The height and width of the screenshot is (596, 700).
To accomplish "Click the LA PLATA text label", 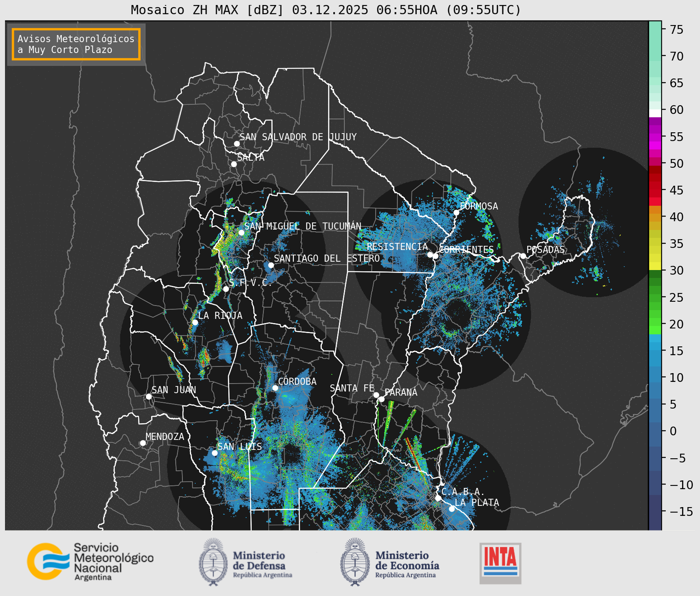I will pos(477,503).
